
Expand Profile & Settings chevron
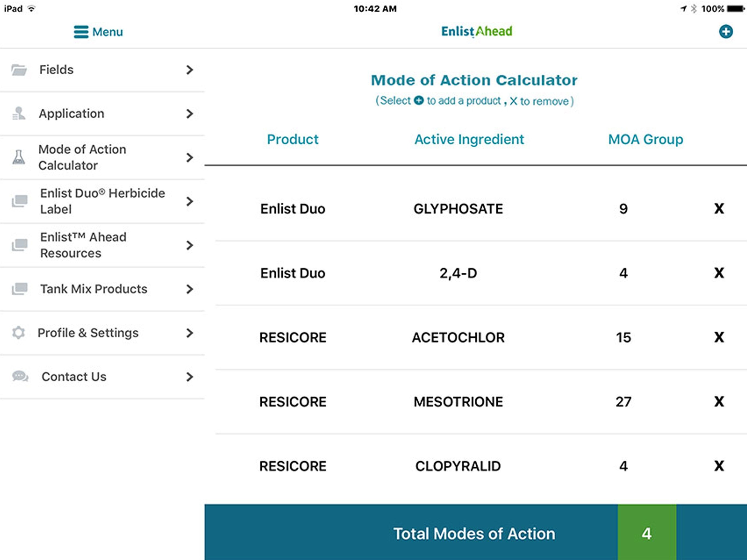pyautogui.click(x=190, y=333)
